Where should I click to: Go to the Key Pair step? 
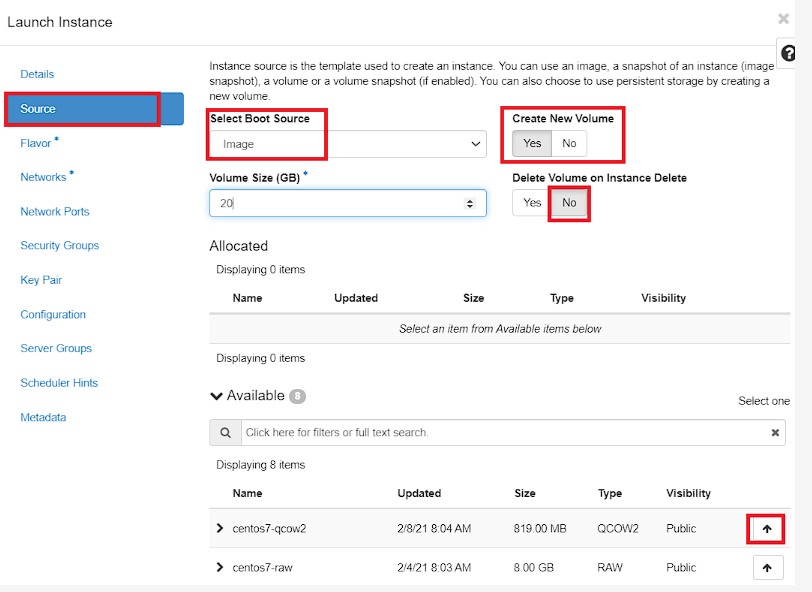point(41,280)
